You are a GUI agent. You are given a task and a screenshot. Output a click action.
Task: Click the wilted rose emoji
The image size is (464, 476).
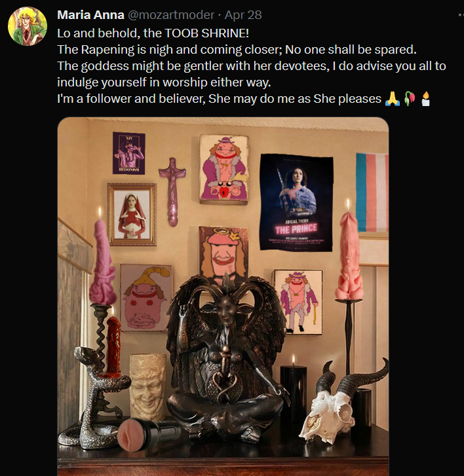click(410, 99)
